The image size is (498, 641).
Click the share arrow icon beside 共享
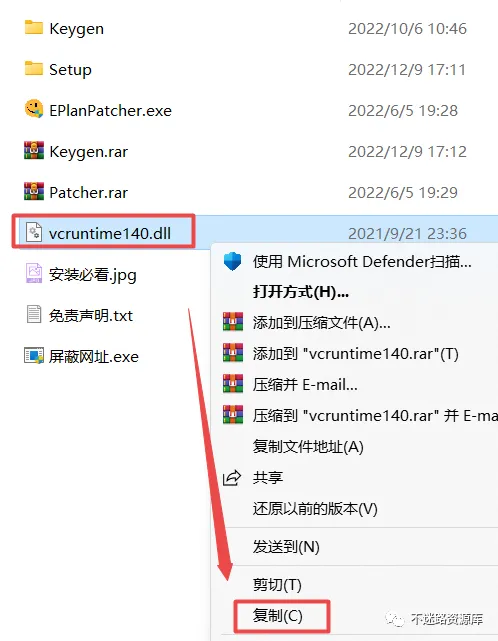(x=232, y=477)
